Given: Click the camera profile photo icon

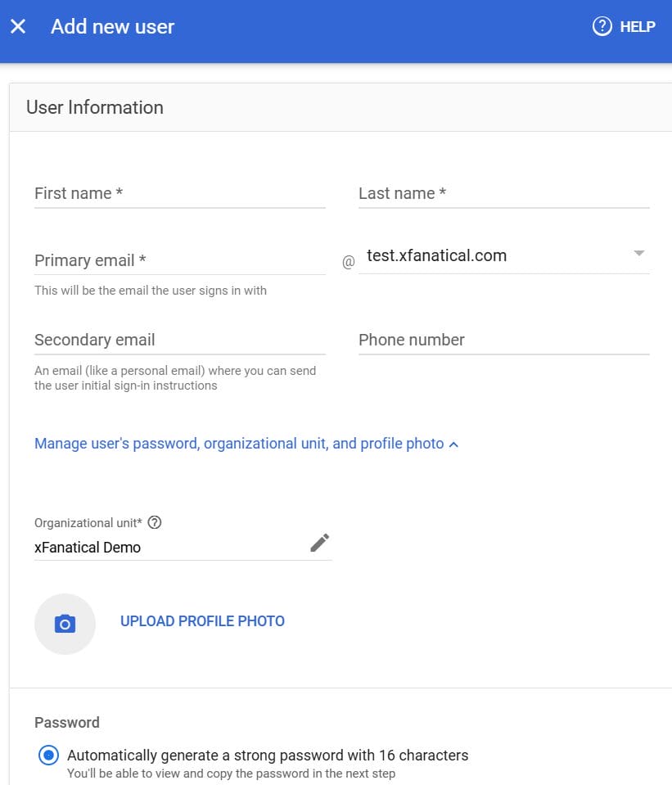Looking at the screenshot, I should point(65,624).
